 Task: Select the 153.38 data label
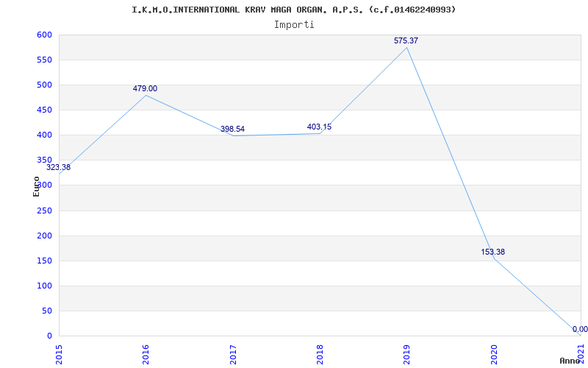pos(492,252)
